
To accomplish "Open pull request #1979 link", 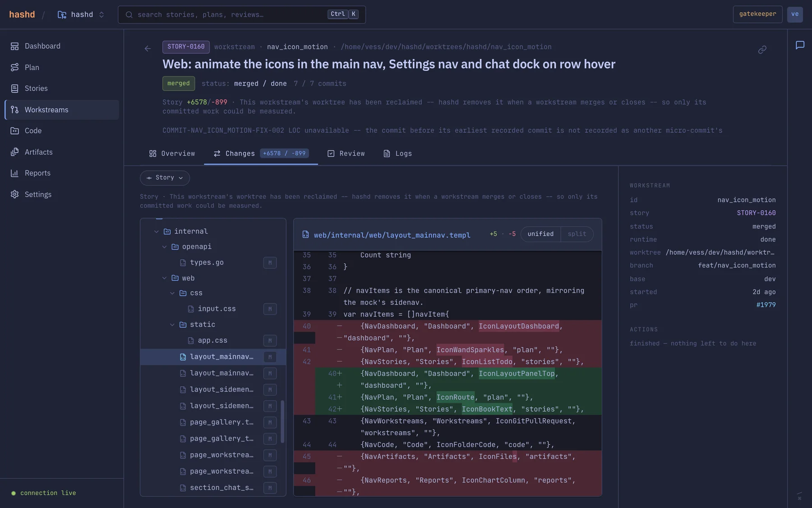I will [x=766, y=305].
